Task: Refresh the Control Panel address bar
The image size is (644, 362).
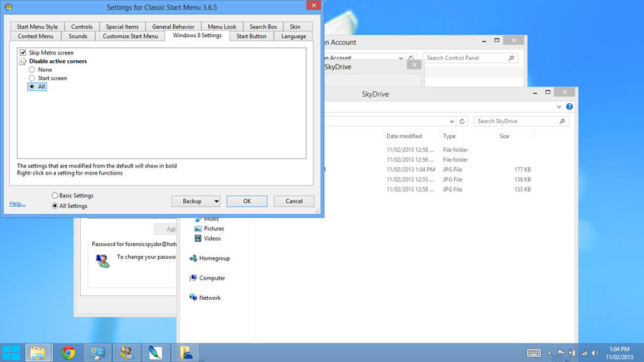Action: coord(411,58)
